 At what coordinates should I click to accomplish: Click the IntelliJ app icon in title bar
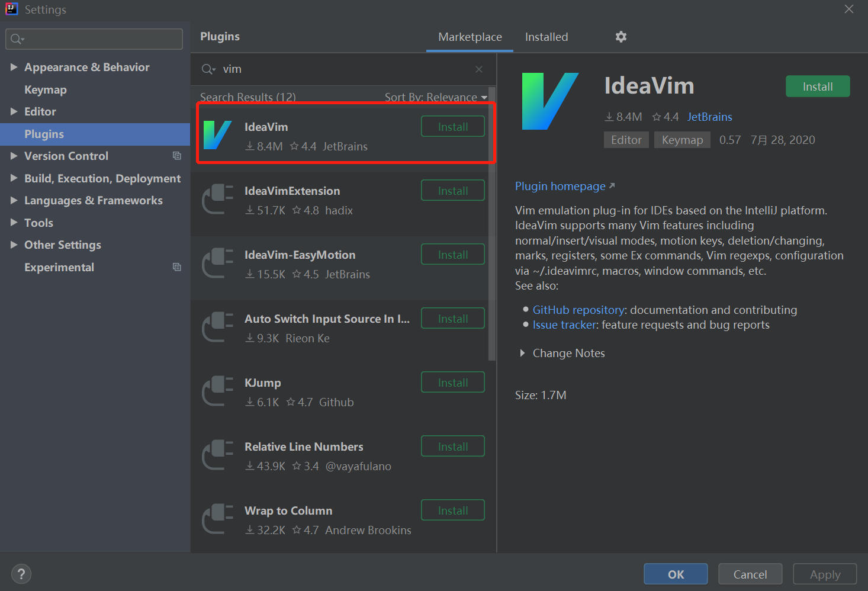pos(11,9)
